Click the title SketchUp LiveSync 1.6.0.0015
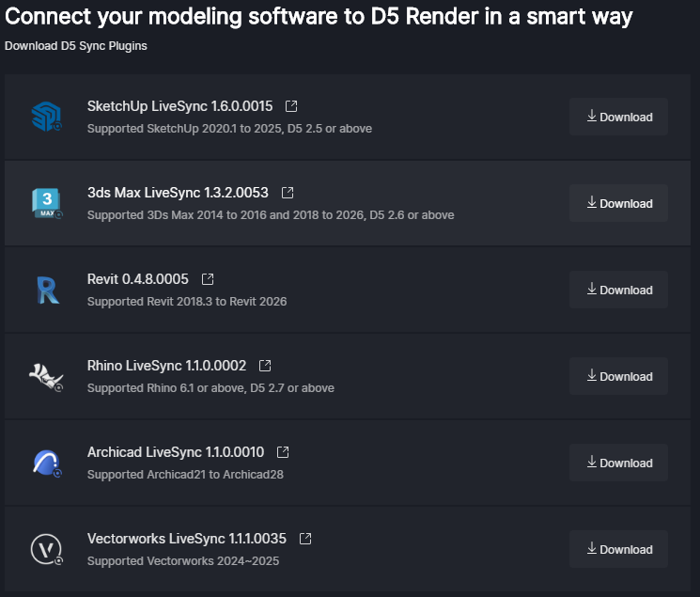The image size is (700, 597). coord(179,106)
